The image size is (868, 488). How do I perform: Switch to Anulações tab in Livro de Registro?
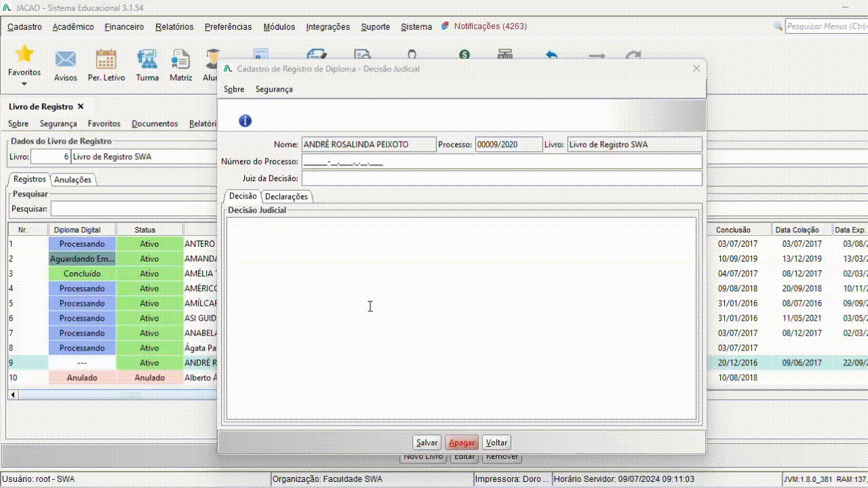tap(73, 180)
